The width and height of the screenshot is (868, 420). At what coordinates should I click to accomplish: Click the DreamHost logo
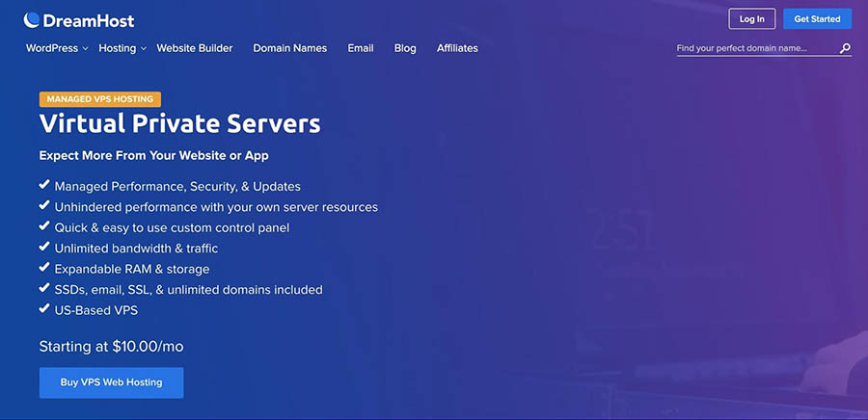pyautogui.click(x=79, y=20)
